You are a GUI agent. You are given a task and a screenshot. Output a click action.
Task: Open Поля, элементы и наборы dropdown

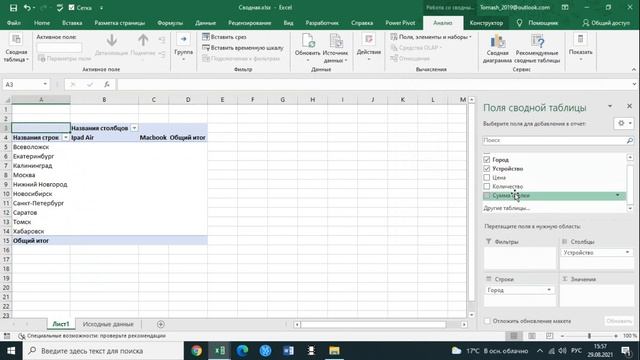[431, 37]
